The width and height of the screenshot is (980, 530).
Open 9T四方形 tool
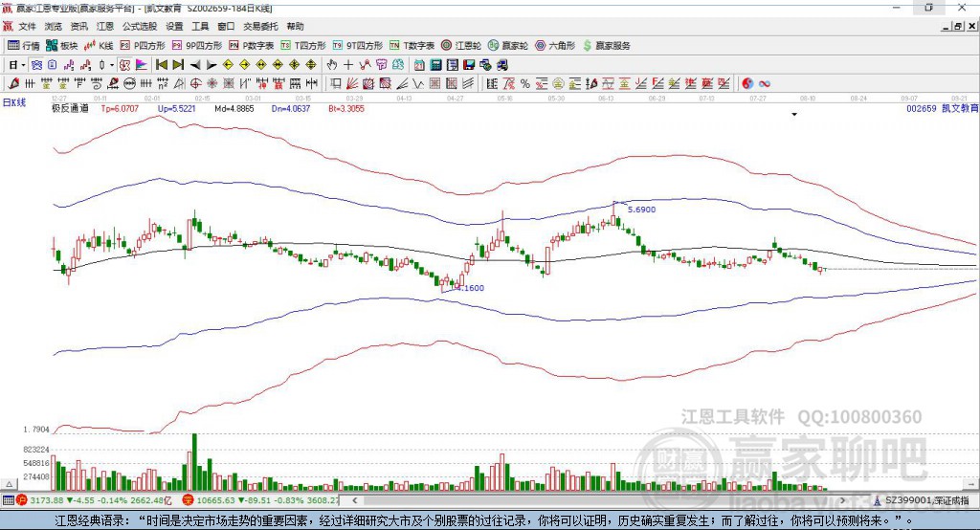(x=358, y=46)
